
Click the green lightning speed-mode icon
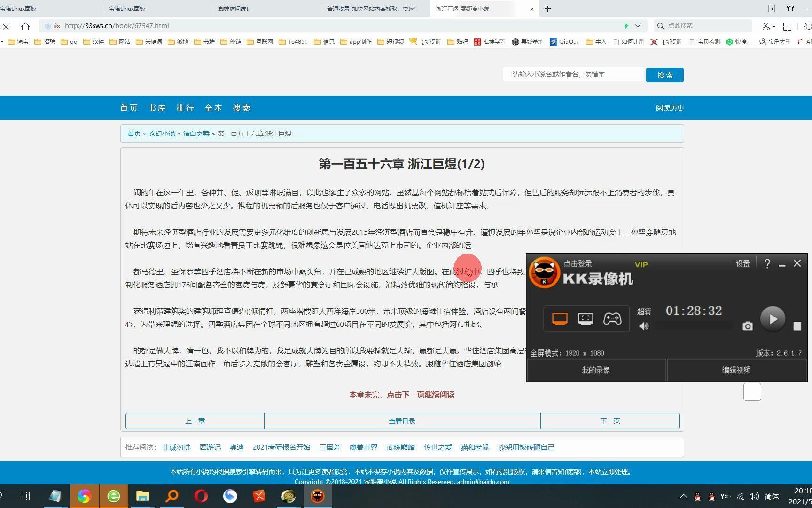pos(626,26)
